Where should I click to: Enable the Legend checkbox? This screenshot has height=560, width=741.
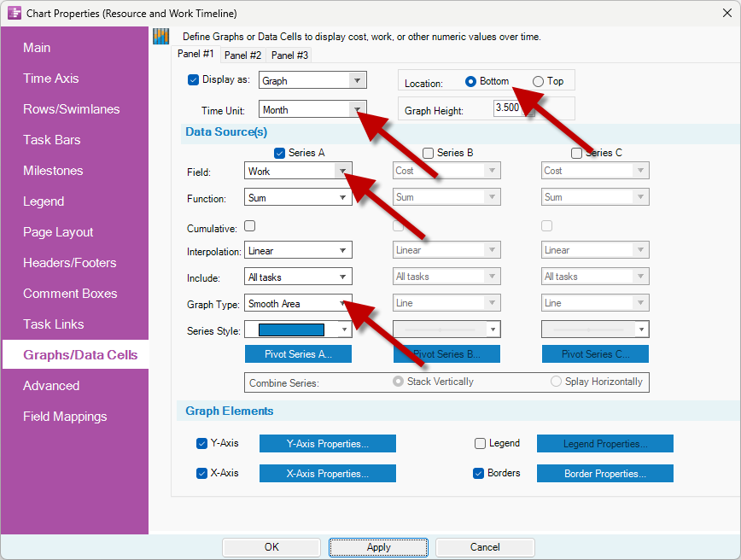click(481, 444)
